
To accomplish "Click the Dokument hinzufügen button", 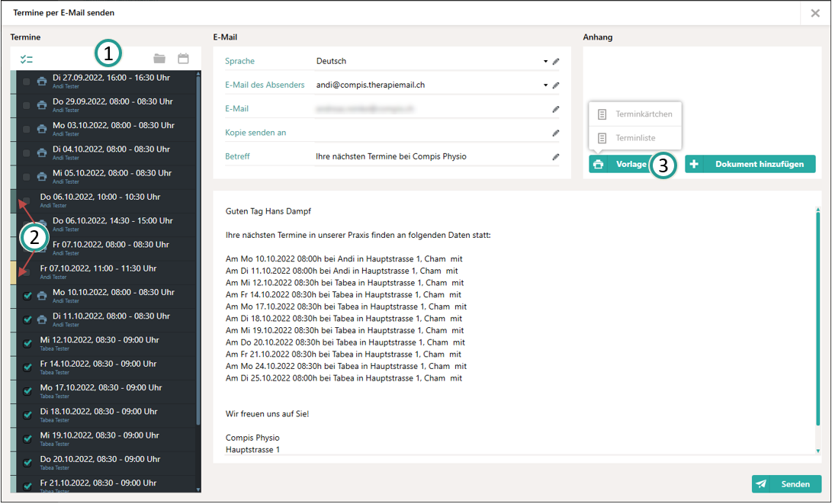I will 750,165.
